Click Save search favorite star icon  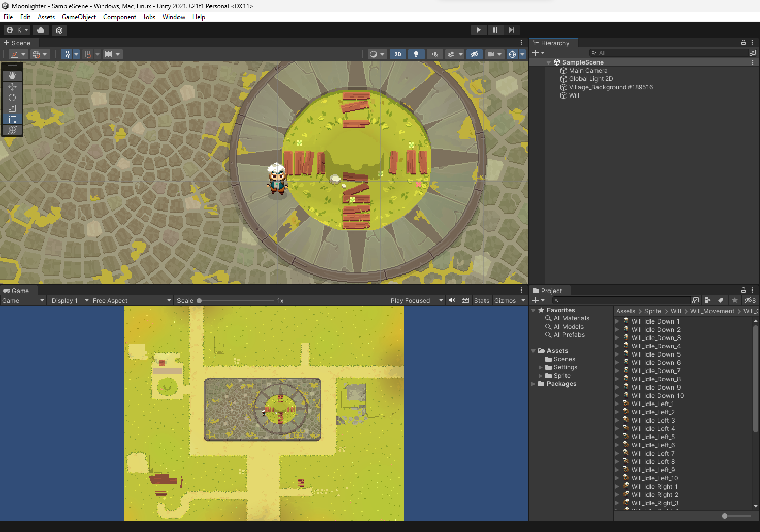734,300
